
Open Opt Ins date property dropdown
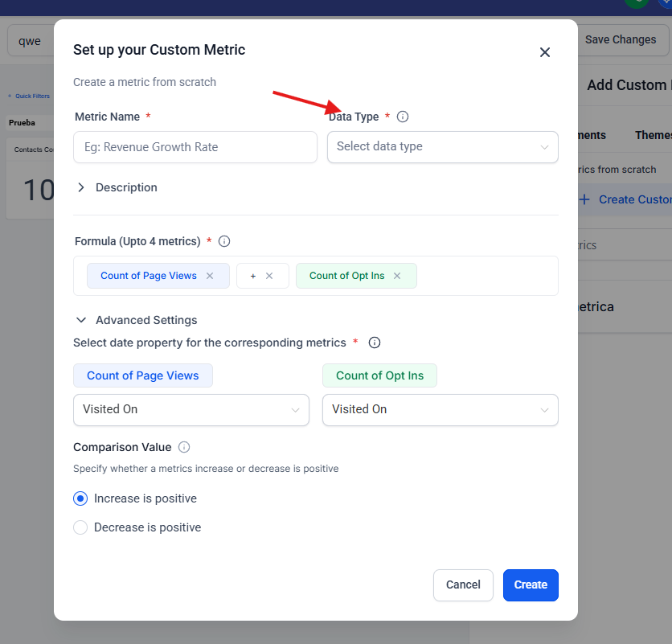click(440, 409)
